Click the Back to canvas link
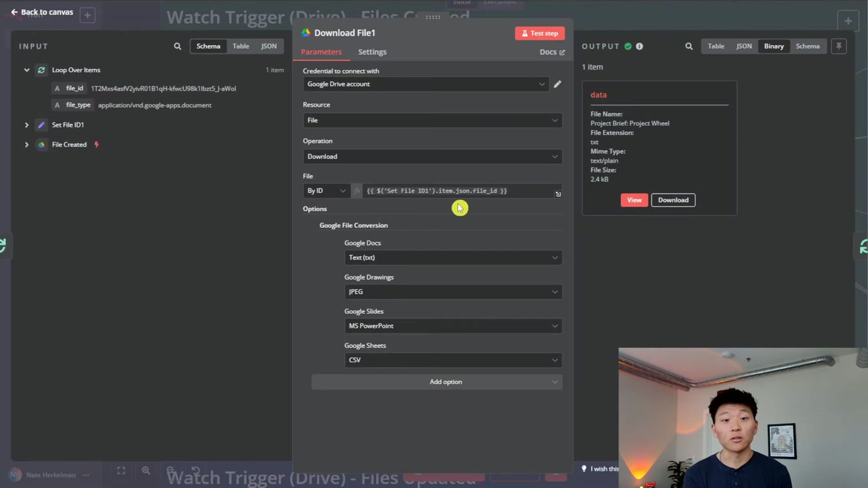868x488 pixels. [42, 12]
